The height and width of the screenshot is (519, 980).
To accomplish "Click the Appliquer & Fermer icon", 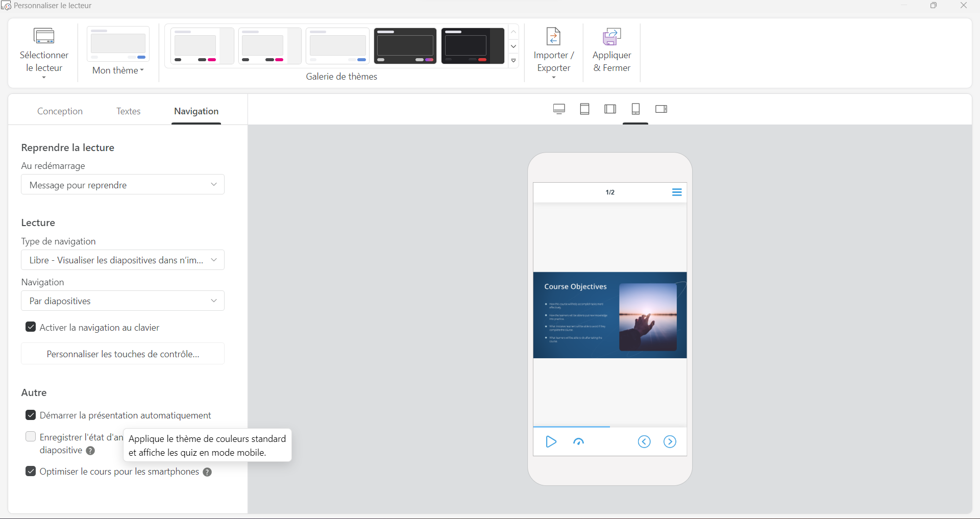I will point(611,37).
